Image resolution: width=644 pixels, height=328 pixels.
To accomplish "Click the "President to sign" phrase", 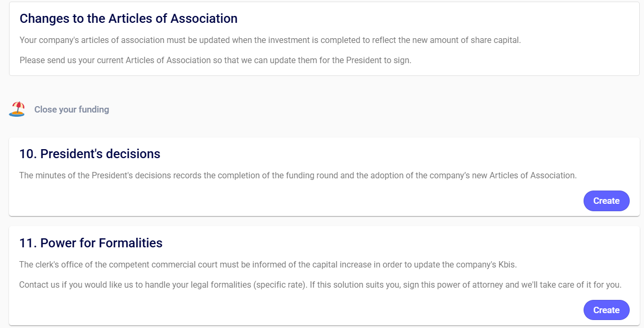I will tap(378, 60).
